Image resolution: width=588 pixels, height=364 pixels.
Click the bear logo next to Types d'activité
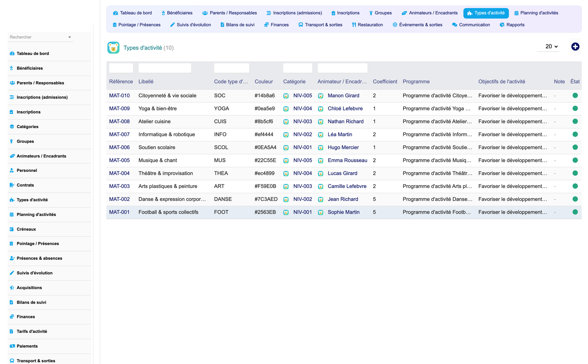(x=113, y=48)
